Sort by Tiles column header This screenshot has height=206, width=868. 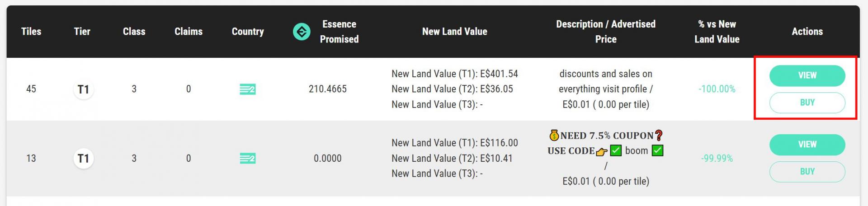(x=31, y=32)
